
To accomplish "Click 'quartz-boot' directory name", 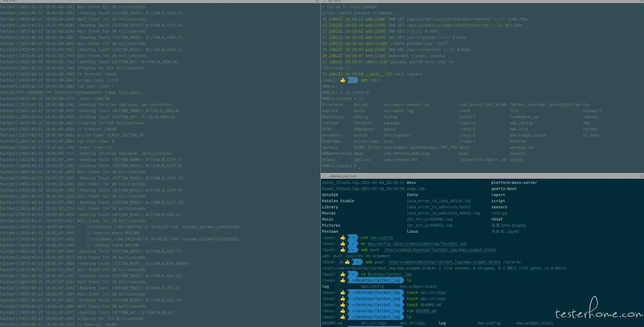I will (x=504, y=188).
